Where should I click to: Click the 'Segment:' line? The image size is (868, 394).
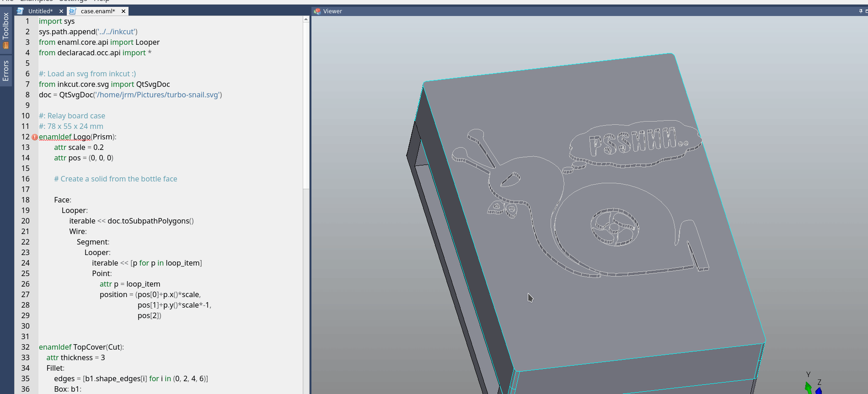coord(93,242)
